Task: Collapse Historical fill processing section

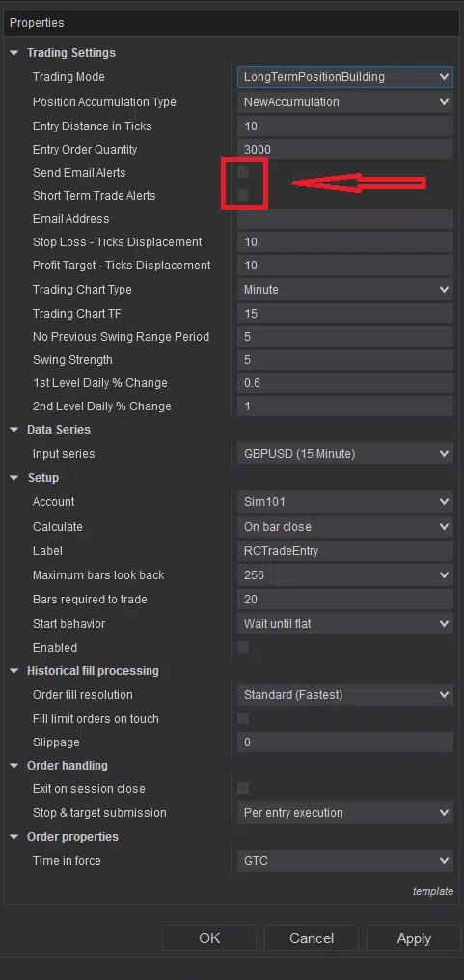Action: pos(14,671)
